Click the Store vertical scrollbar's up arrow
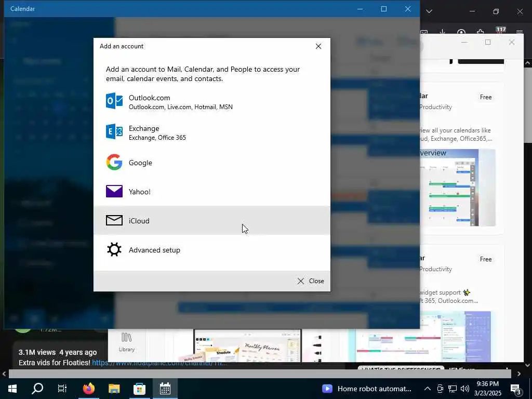The height and width of the screenshot is (399, 532). [x=528, y=63]
